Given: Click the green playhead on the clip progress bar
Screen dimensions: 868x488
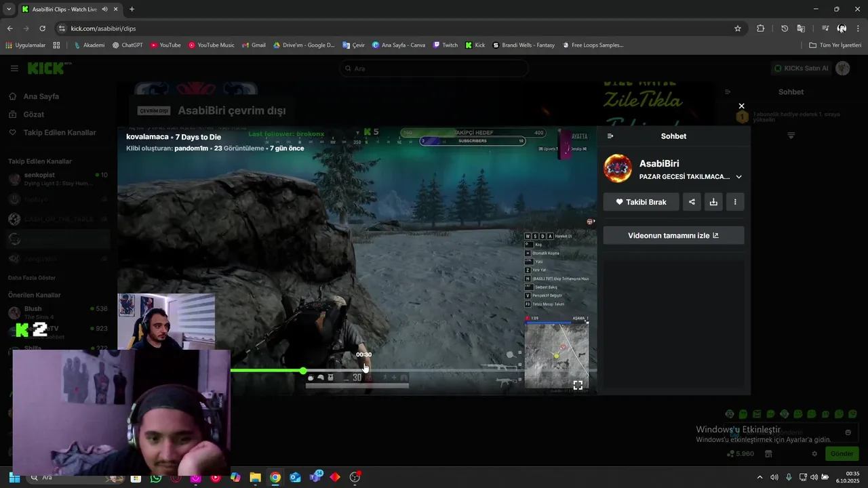Looking at the screenshot, I should (x=303, y=370).
